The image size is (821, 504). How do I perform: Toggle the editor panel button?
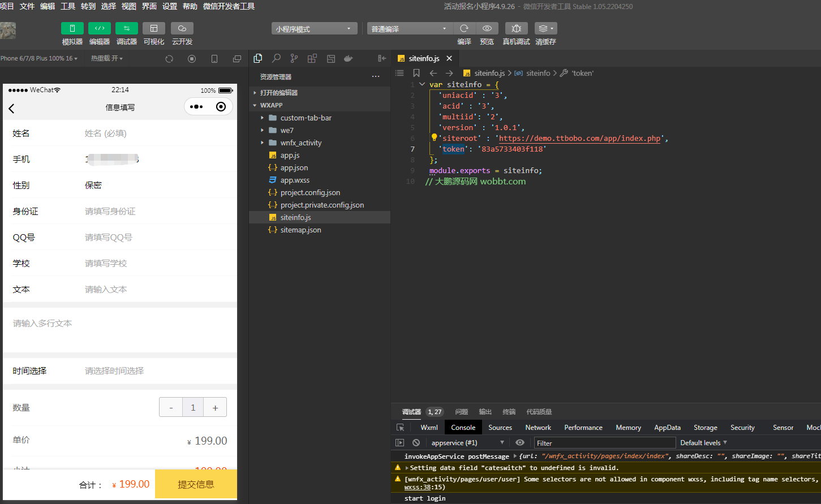pos(99,28)
